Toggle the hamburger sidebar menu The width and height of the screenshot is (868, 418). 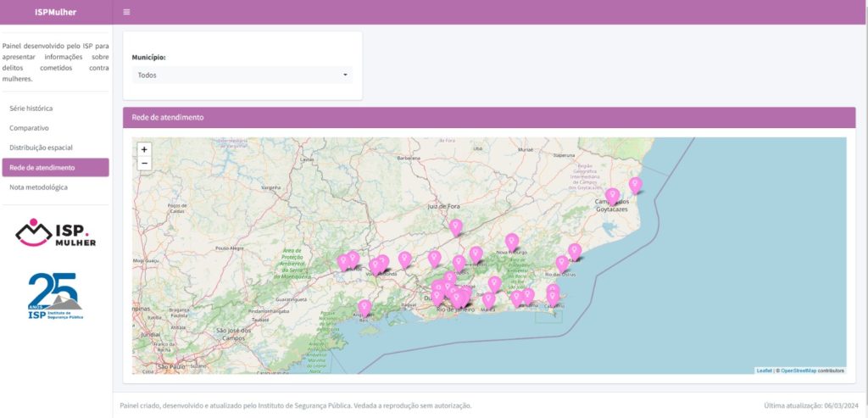pos(126,12)
